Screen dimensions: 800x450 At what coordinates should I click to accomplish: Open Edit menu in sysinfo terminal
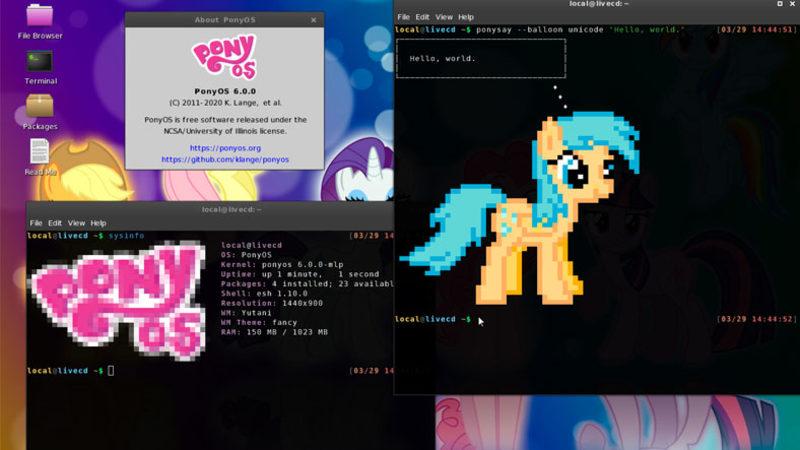(55, 223)
